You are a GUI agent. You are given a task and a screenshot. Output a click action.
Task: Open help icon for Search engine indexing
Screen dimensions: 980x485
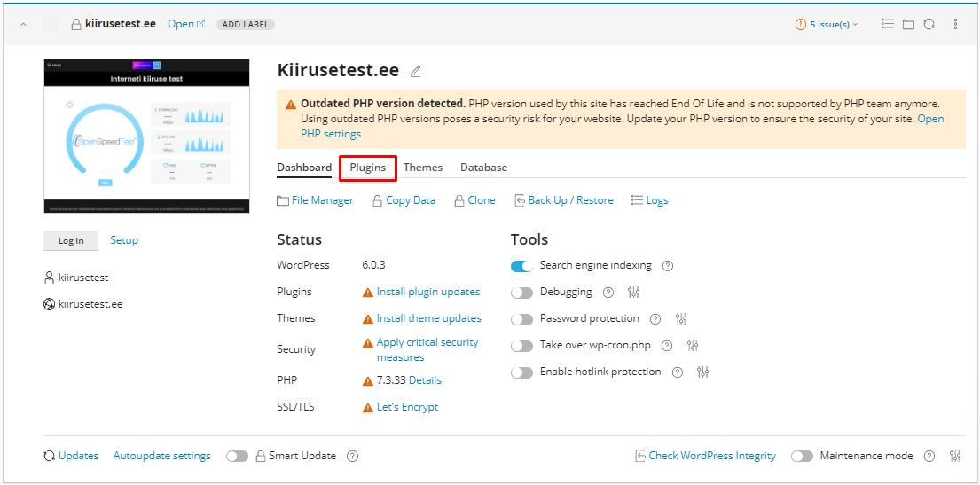[x=668, y=266]
